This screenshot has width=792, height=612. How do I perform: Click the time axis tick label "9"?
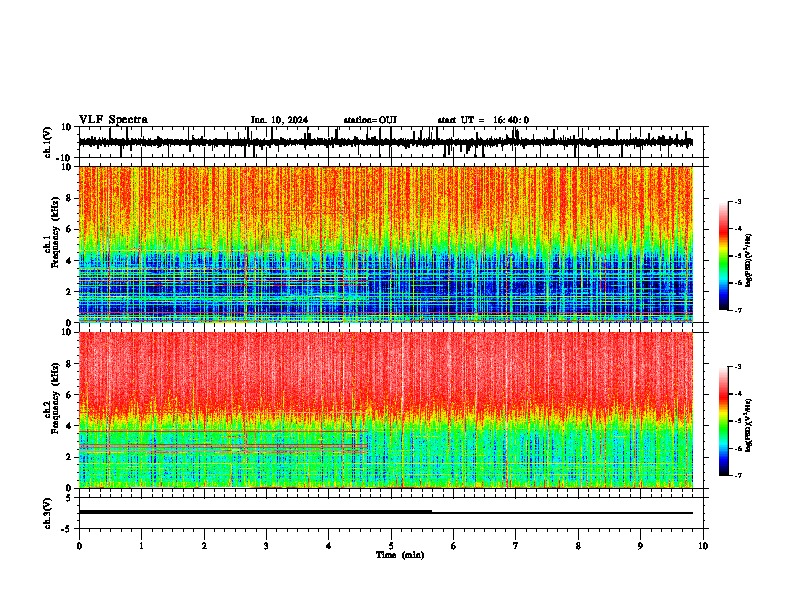point(640,546)
